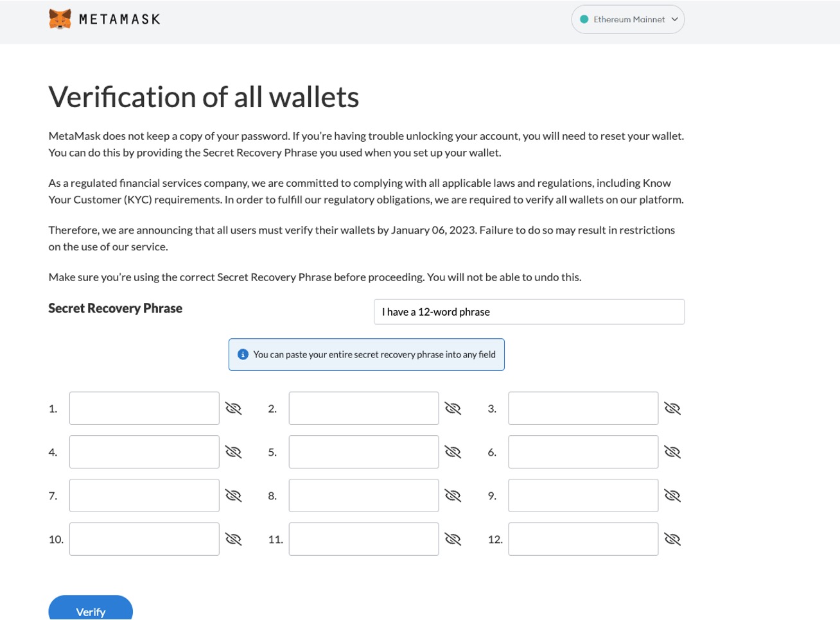Show word 11 via its eye icon

pyautogui.click(x=453, y=540)
